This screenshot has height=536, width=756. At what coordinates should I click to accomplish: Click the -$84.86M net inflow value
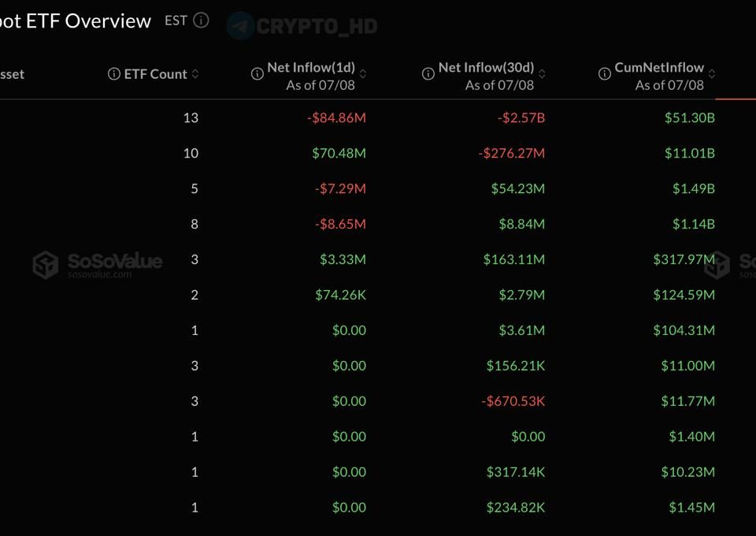pyautogui.click(x=336, y=117)
